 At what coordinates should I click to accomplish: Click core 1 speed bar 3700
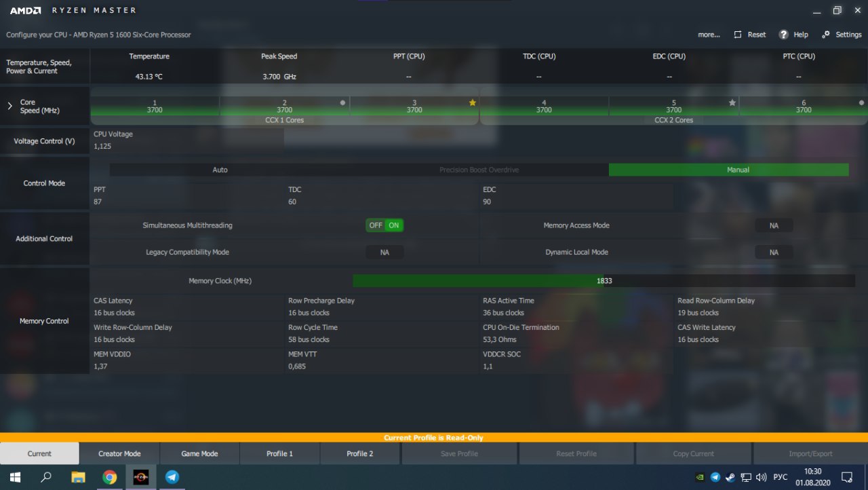[155, 106]
